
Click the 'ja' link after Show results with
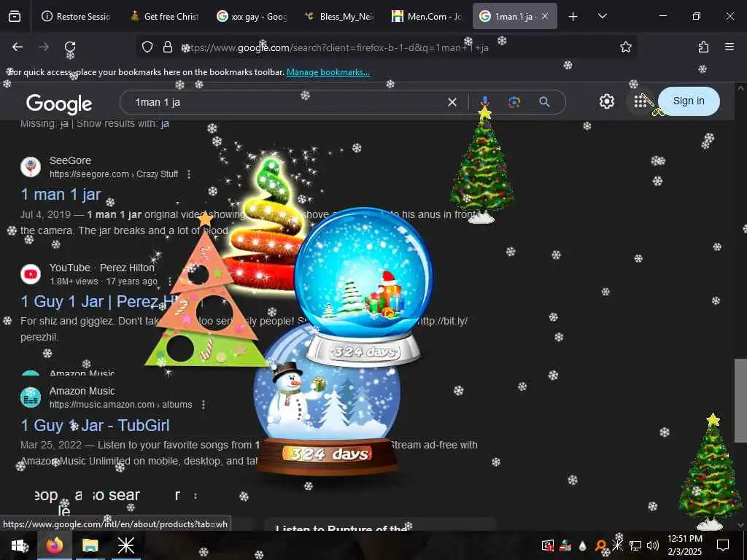(x=165, y=124)
